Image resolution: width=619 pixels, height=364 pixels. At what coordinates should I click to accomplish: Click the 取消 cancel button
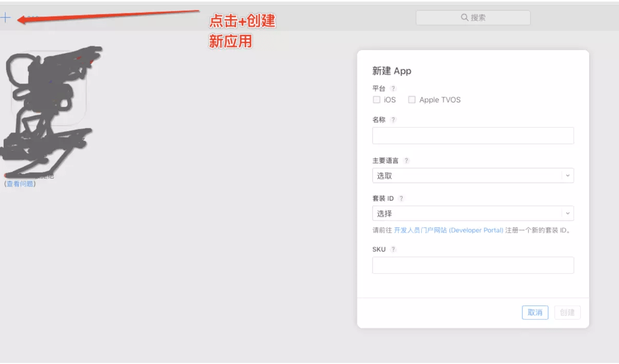[x=535, y=312]
